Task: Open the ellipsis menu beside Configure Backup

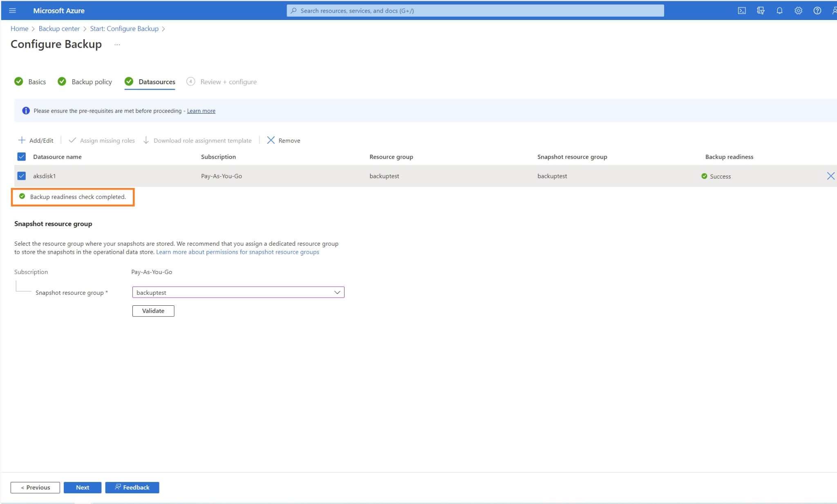Action: point(117,45)
